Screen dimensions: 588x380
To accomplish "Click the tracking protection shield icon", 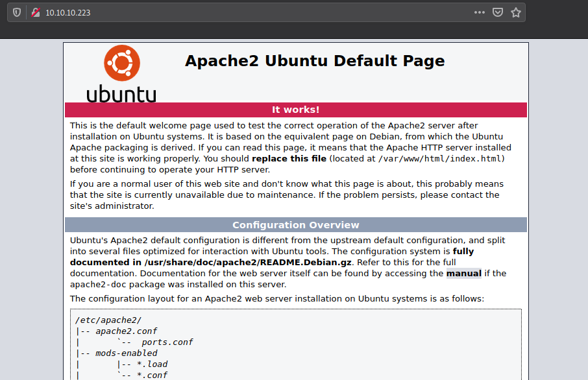I will point(16,12).
